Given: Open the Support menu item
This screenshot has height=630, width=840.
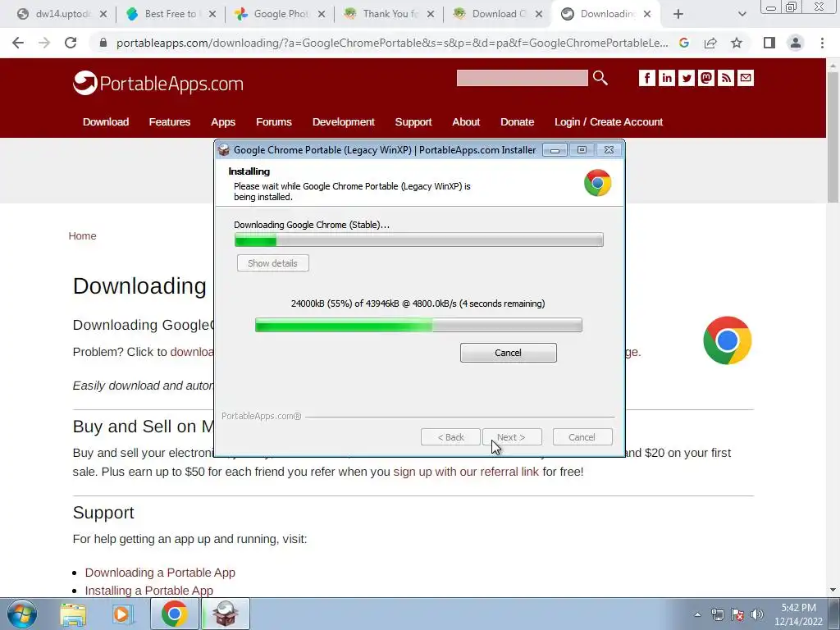Looking at the screenshot, I should click(x=413, y=122).
